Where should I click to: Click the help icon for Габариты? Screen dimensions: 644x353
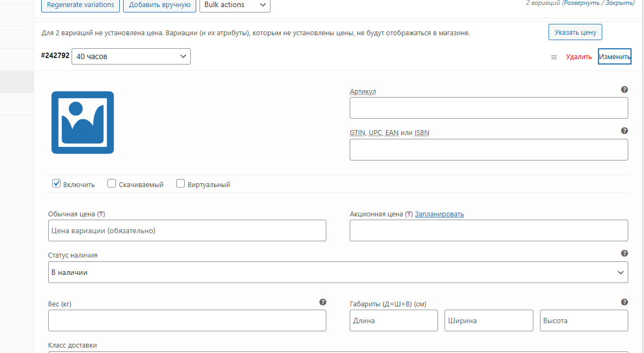tap(624, 302)
